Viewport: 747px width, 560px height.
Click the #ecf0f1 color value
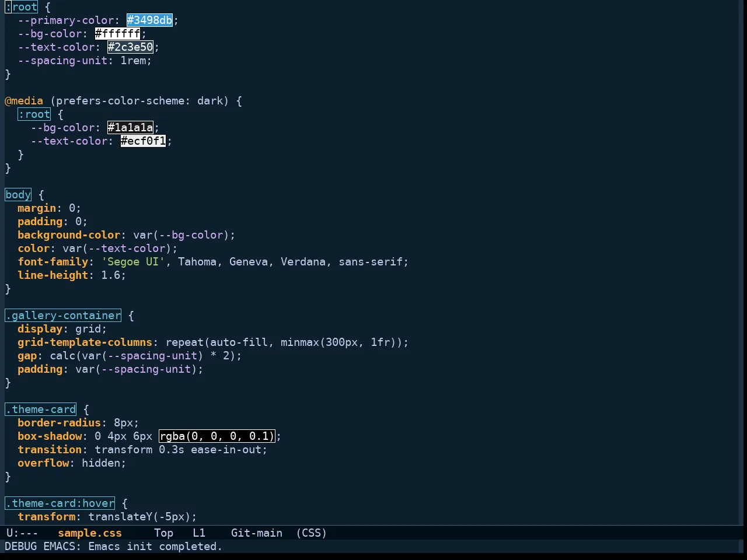point(143,141)
